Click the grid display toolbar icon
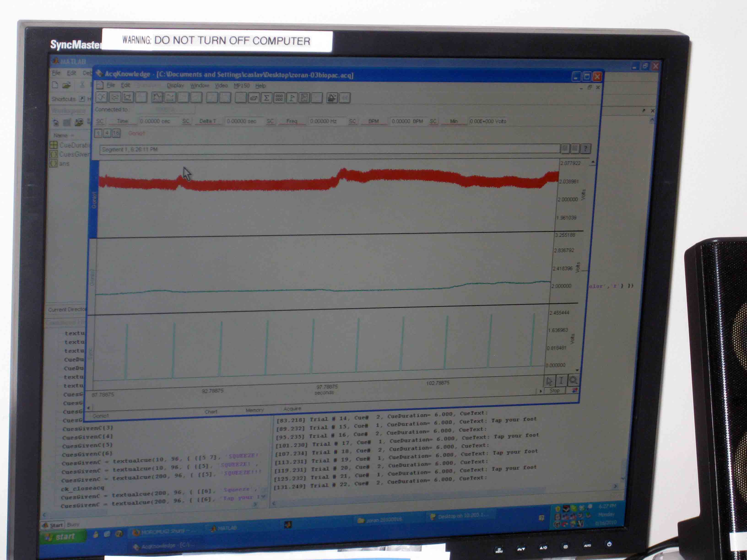Viewport: 747px width, 560px height. [279, 98]
